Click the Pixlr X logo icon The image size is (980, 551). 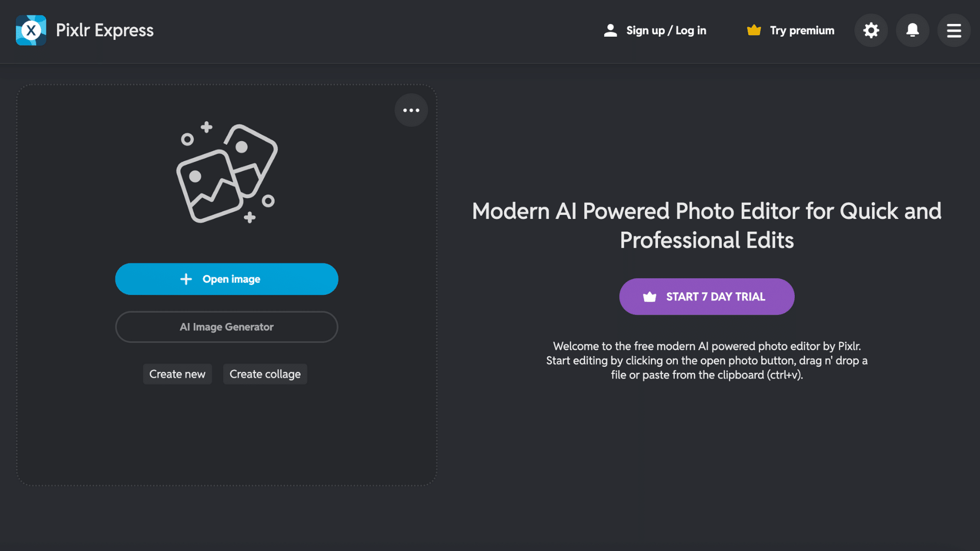31,31
